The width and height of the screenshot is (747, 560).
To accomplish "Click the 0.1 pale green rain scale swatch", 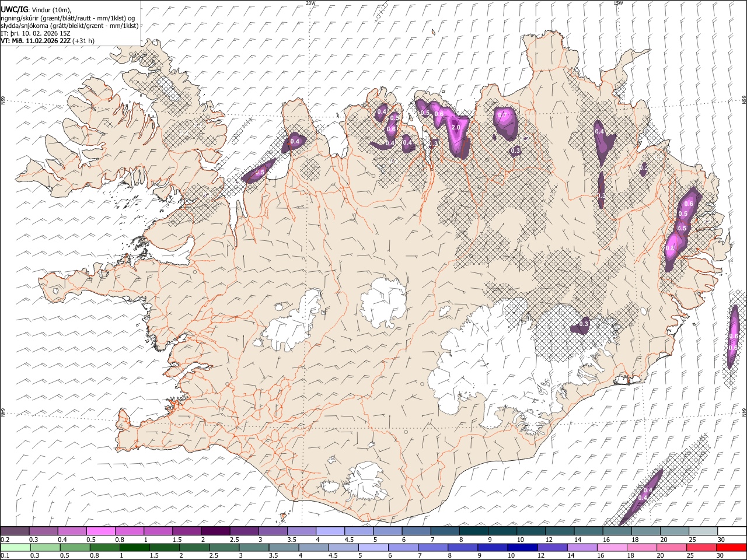I will pos(15,547).
